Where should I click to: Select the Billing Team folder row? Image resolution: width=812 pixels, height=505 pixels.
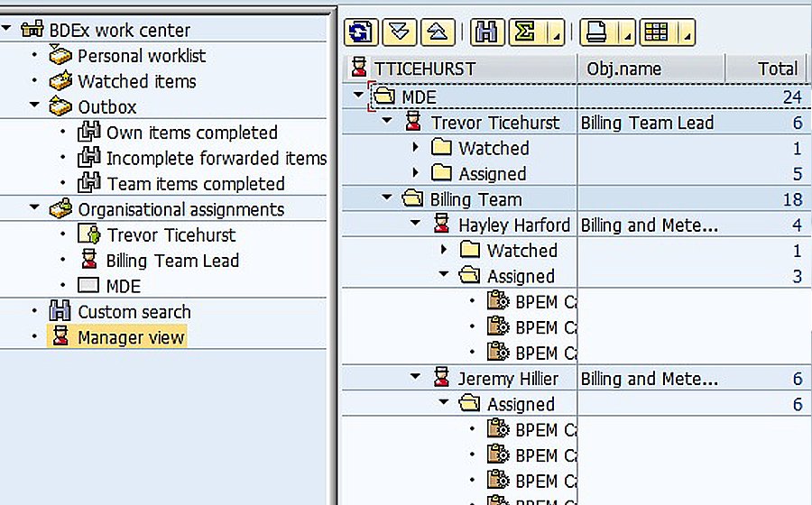[475, 199]
